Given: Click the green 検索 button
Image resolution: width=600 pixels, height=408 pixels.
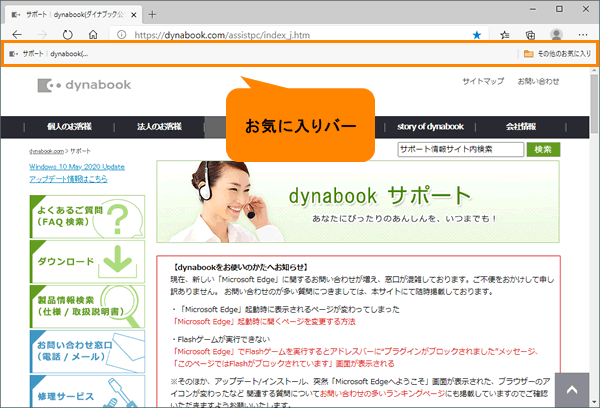Looking at the screenshot, I should coord(543,149).
